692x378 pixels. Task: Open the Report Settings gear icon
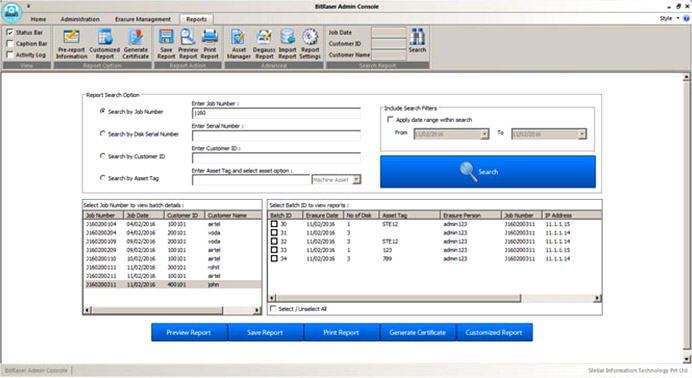pyautogui.click(x=310, y=44)
